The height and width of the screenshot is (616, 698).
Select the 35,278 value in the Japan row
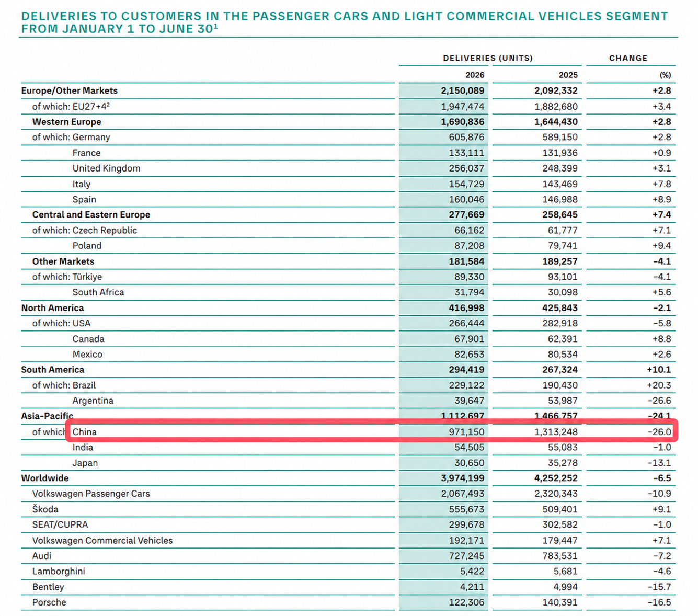pyautogui.click(x=563, y=463)
